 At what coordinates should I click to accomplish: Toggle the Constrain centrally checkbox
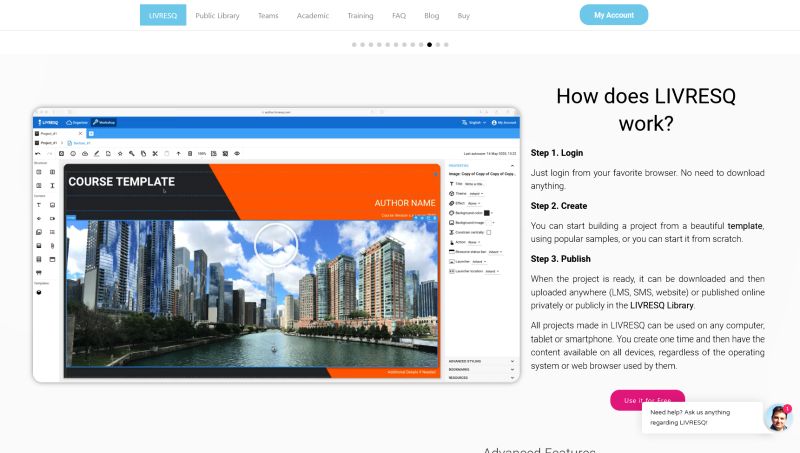pos(488,232)
